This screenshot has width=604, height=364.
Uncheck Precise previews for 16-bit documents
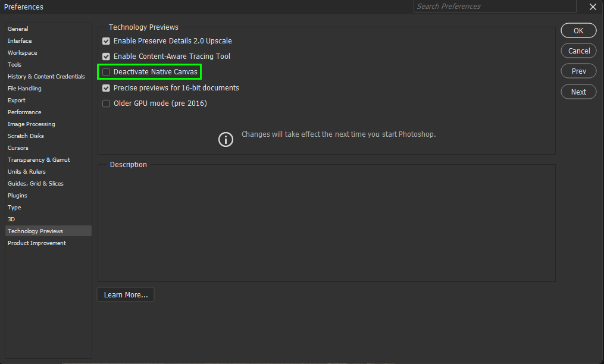tap(106, 87)
